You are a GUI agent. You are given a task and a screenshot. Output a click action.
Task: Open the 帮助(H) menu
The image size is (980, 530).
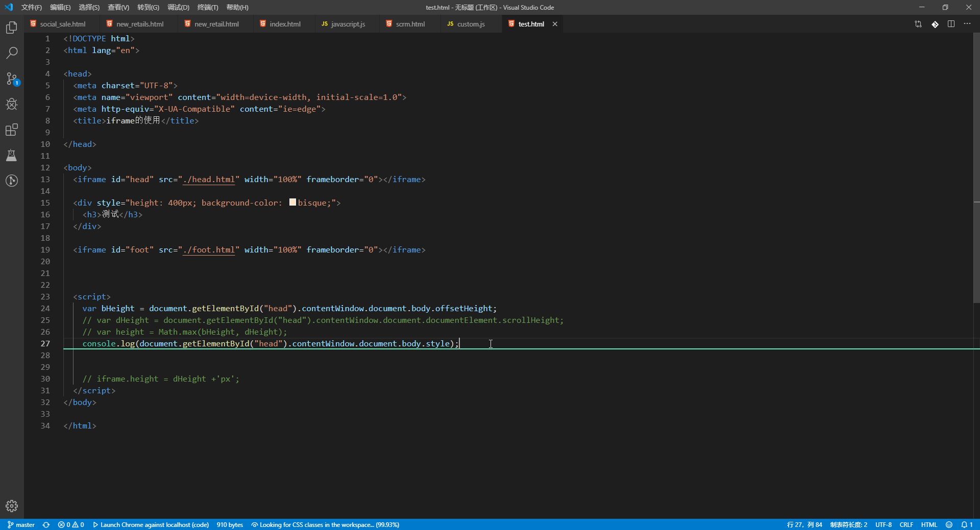coord(237,7)
